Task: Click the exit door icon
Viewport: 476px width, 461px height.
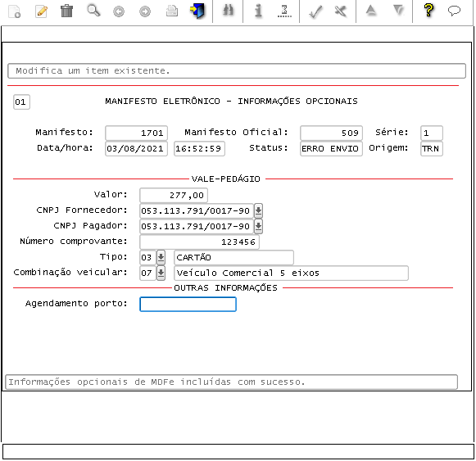Action: [197, 11]
